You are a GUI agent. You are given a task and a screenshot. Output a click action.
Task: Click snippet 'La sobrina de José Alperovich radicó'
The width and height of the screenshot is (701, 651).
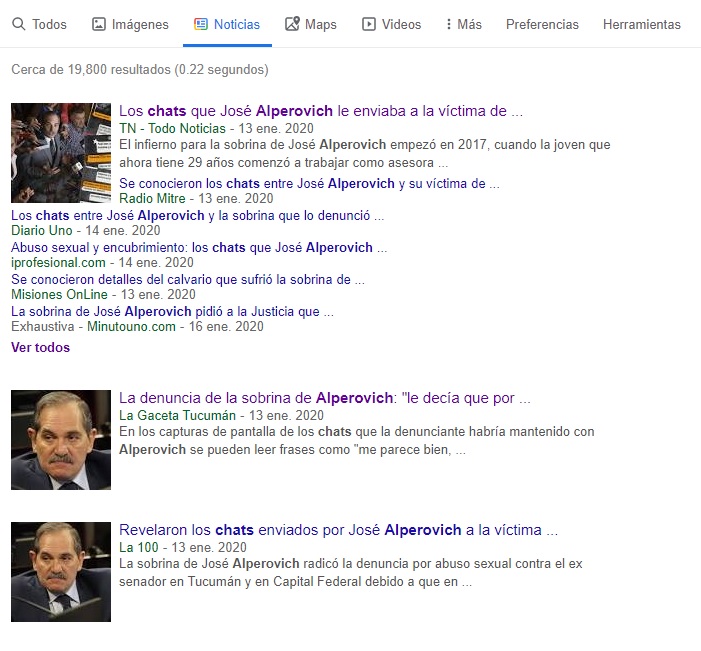[x=350, y=572]
